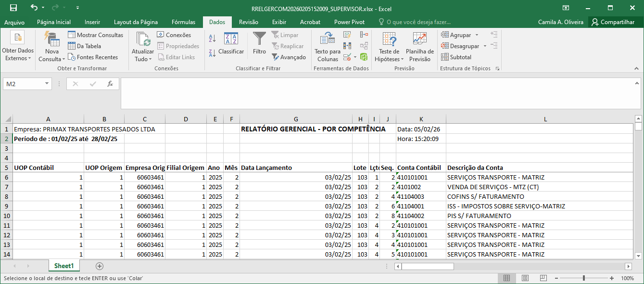644x284 pixels.
Task: Sort ascending with the A-Z icon
Action: pyautogui.click(x=213, y=39)
